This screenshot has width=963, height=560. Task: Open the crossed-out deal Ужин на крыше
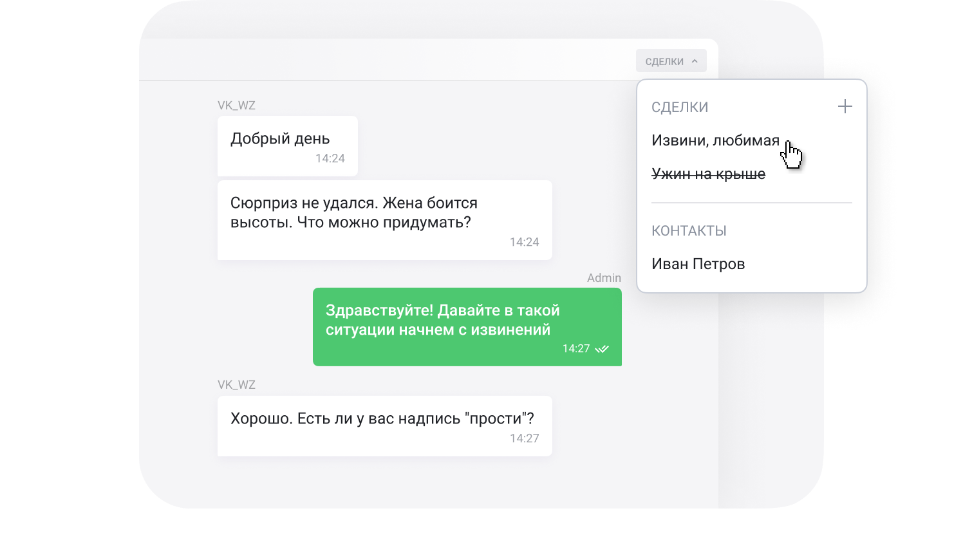[x=708, y=174]
